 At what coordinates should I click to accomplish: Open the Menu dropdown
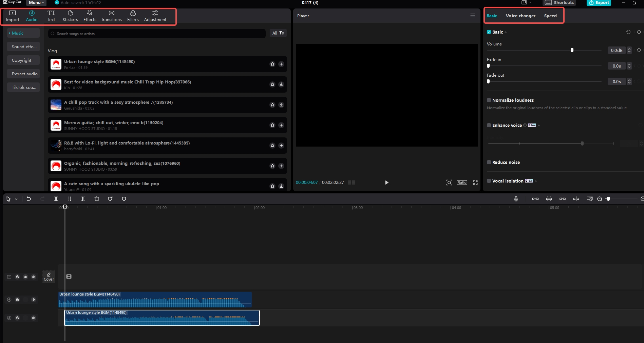pos(36,3)
